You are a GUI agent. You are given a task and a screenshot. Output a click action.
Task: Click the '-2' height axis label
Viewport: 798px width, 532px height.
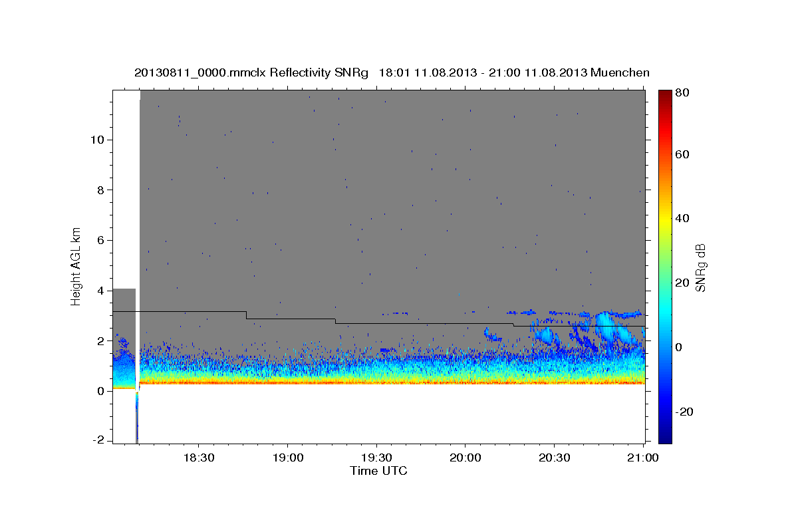click(x=100, y=441)
